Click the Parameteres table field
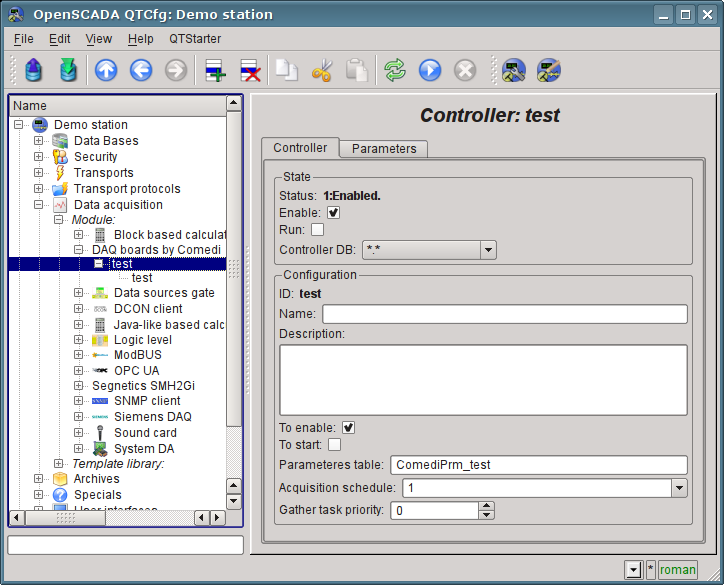Screen dimensions: 724x585 pyautogui.click(x=539, y=465)
